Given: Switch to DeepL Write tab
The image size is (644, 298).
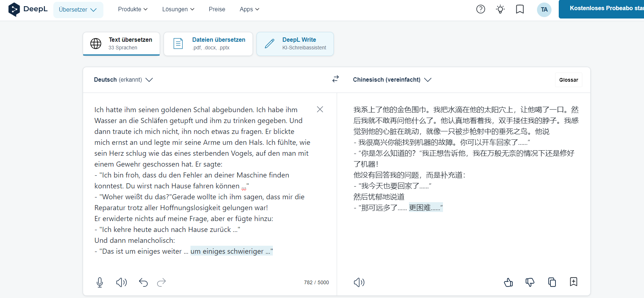Looking at the screenshot, I should pos(295,44).
